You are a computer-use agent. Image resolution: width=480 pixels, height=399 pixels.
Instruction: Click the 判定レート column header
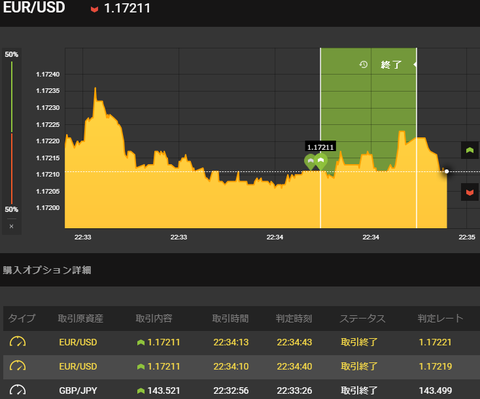tap(440, 318)
